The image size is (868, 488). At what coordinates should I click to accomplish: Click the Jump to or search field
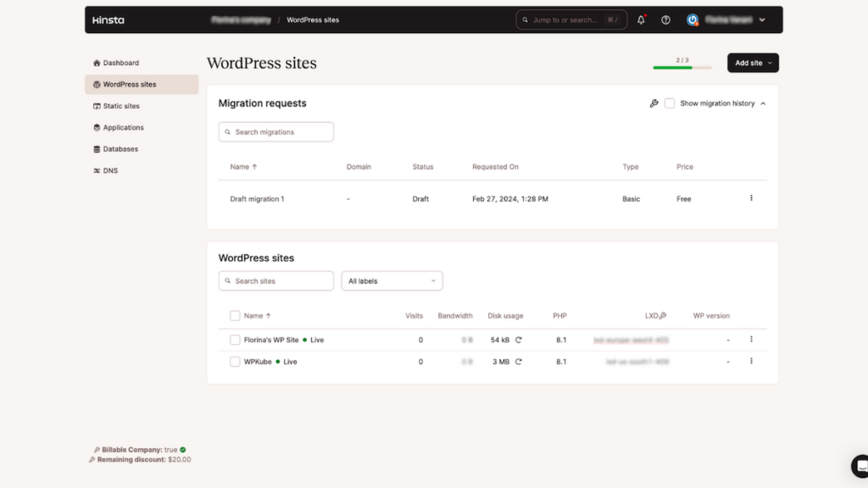tap(571, 20)
